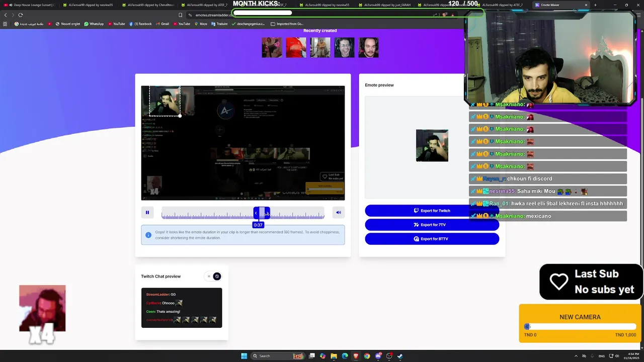Open the volume control in system tray
The width and height of the screenshot is (644, 362).
point(617,356)
